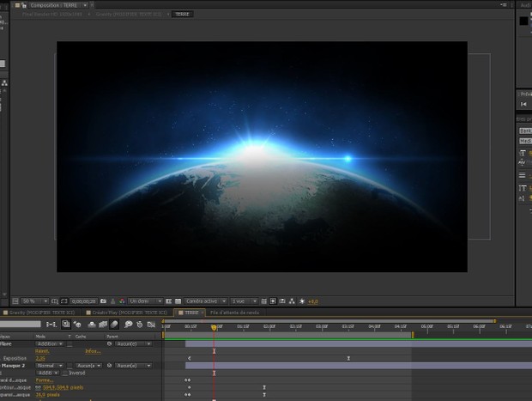This screenshot has height=401, width=532.
Task: Toggle motion blur icon in timeline
Action: pos(114,325)
